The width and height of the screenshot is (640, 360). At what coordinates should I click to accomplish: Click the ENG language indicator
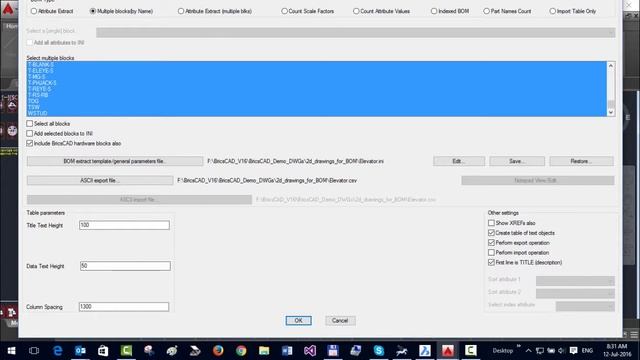tap(587, 351)
